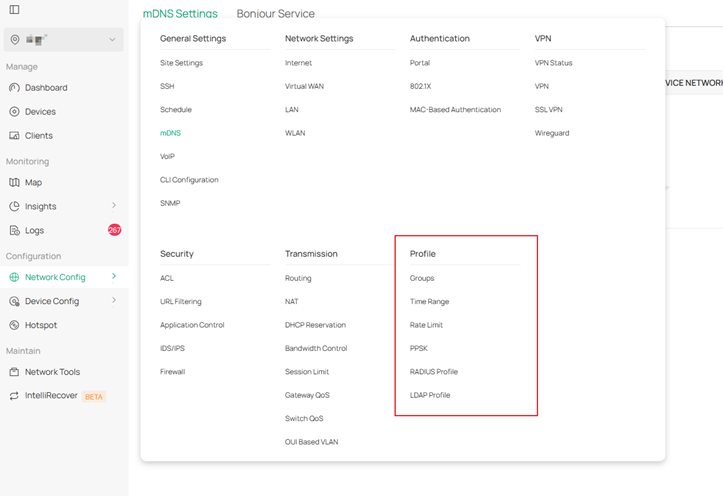
Task: Click the Clients icon in the sidebar
Action: [x=14, y=136]
